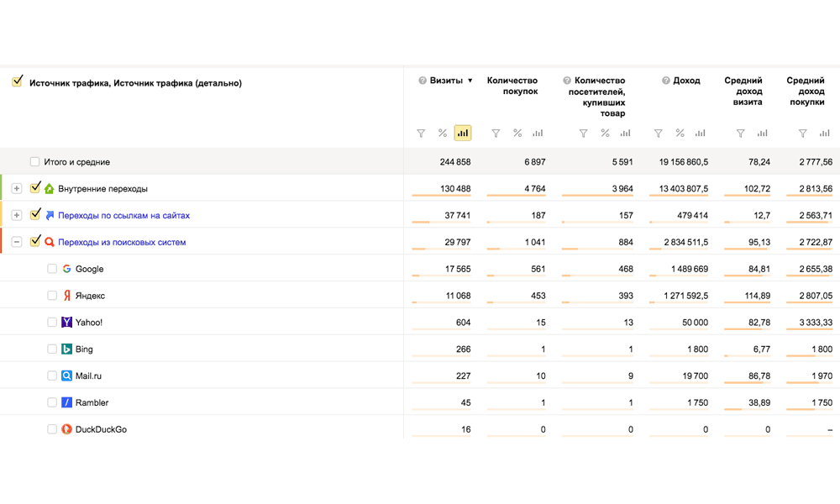Uncheck Переходы по ссылкам на сайтах checkbox
The height and width of the screenshot is (504, 840).
pos(34,214)
